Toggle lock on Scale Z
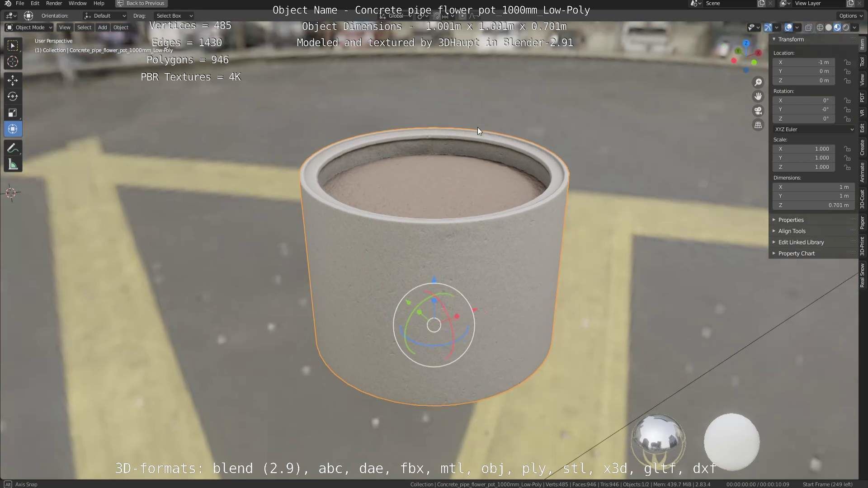Image resolution: width=868 pixels, height=488 pixels. [847, 167]
